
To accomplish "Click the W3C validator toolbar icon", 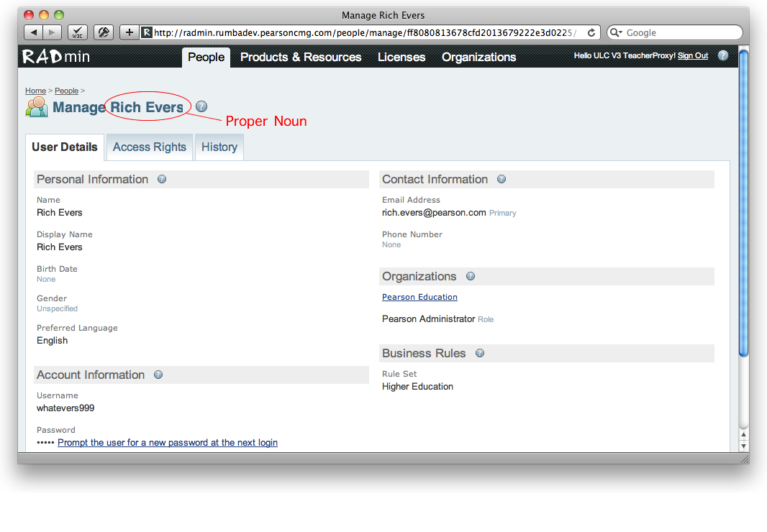I will [77, 33].
